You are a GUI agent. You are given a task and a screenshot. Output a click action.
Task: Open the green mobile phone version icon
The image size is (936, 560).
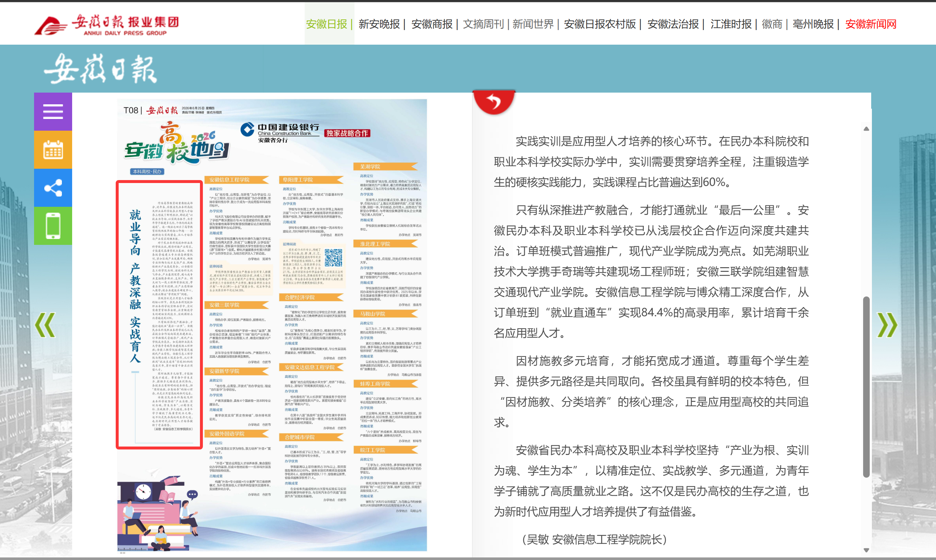53,226
